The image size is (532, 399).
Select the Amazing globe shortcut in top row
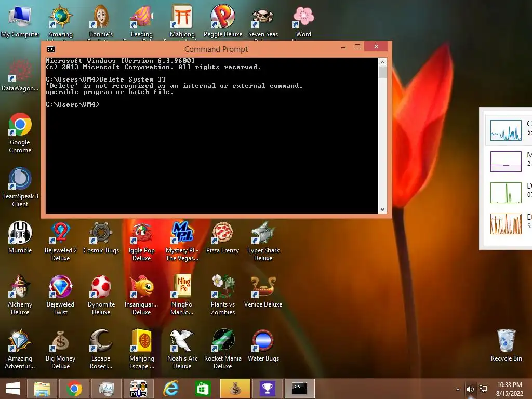[x=60, y=21]
